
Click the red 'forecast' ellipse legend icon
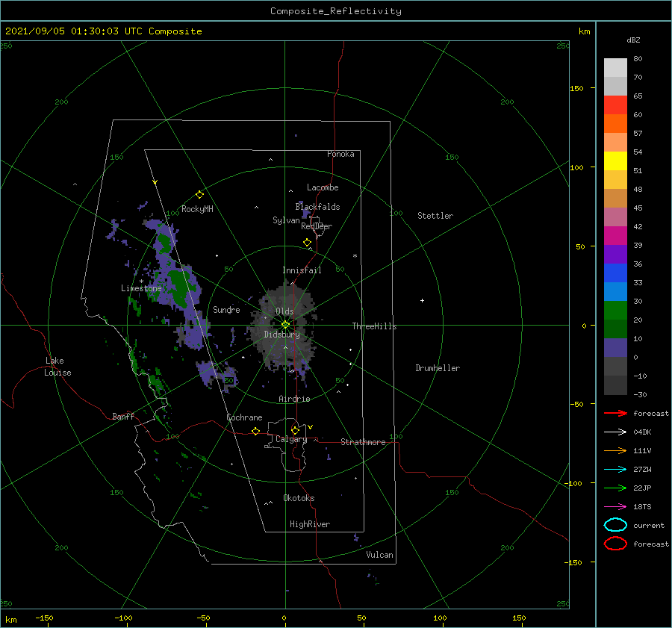click(x=615, y=544)
